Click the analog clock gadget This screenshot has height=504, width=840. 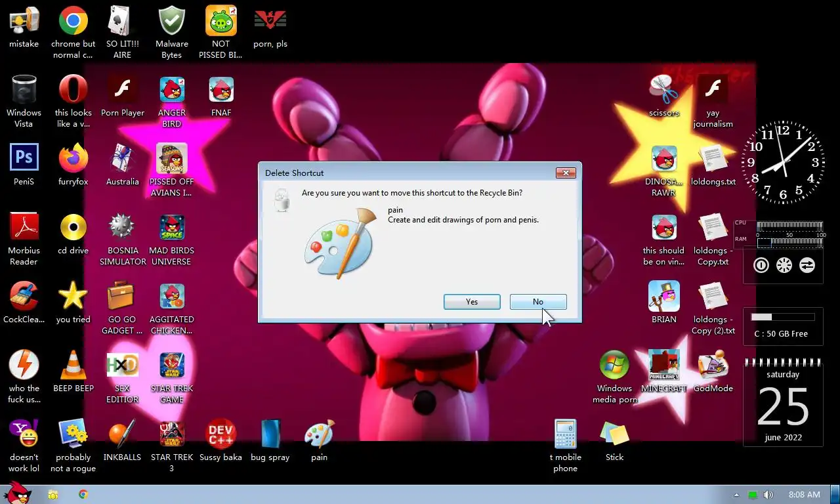(783, 162)
